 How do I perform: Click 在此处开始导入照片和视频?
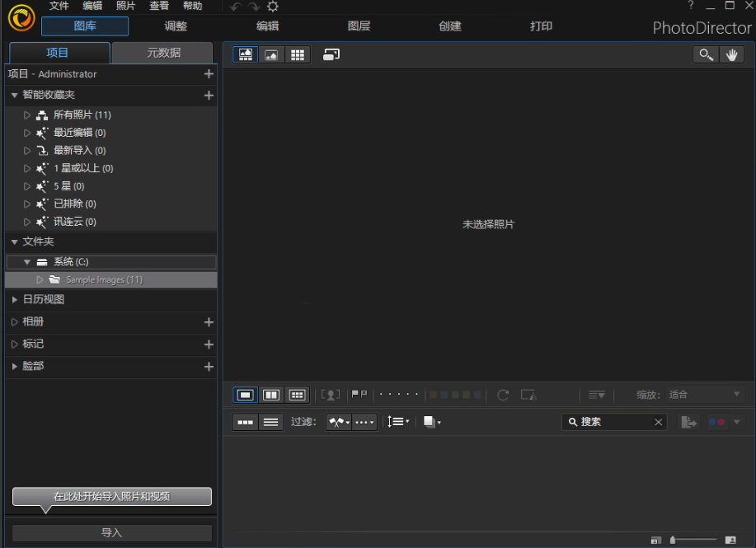pos(111,496)
